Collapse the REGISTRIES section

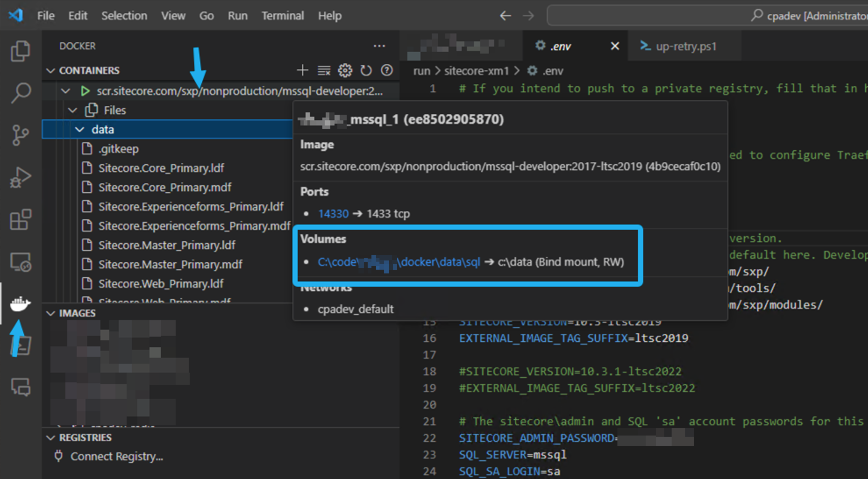click(x=50, y=437)
